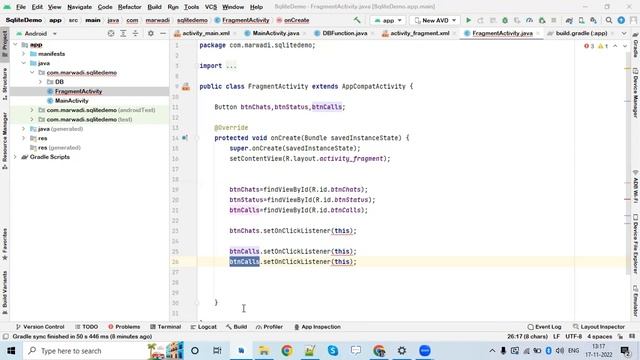Open Windows Settings gear in taskbar
Image resolution: width=640 pixels, height=360 pixels.
tap(402, 351)
